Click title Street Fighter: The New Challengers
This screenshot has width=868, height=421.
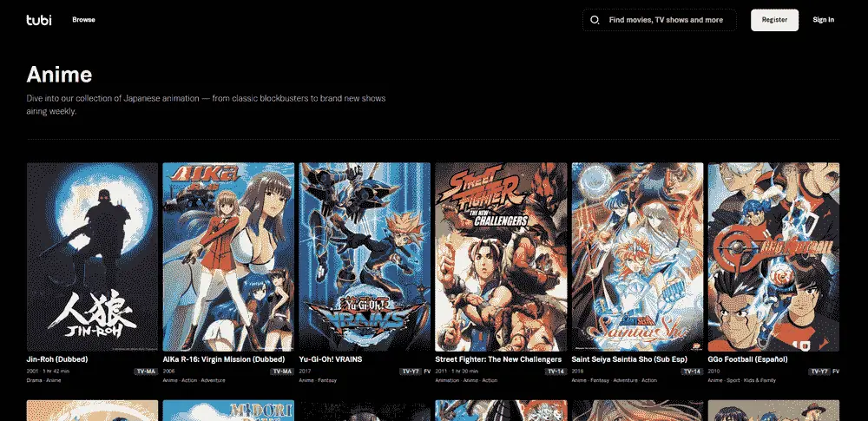(x=498, y=359)
